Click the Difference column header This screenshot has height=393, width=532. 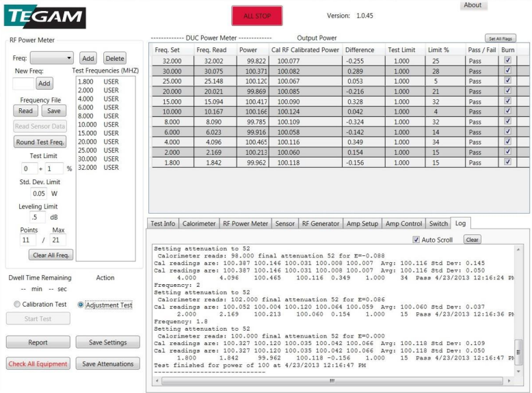pos(363,50)
